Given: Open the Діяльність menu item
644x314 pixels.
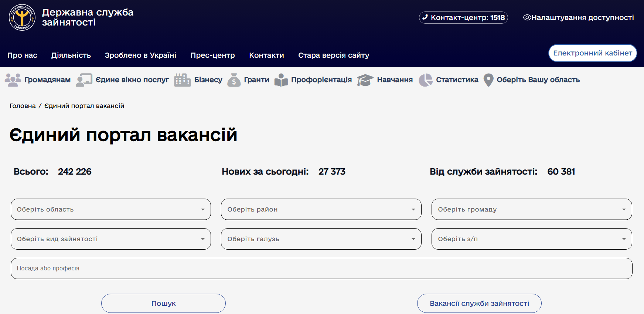Looking at the screenshot, I should click(x=71, y=55).
